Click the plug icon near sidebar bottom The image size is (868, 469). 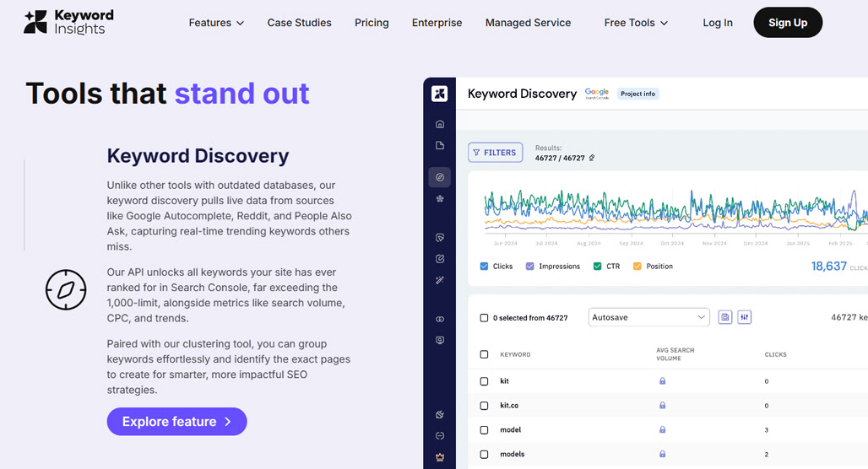[440, 414]
